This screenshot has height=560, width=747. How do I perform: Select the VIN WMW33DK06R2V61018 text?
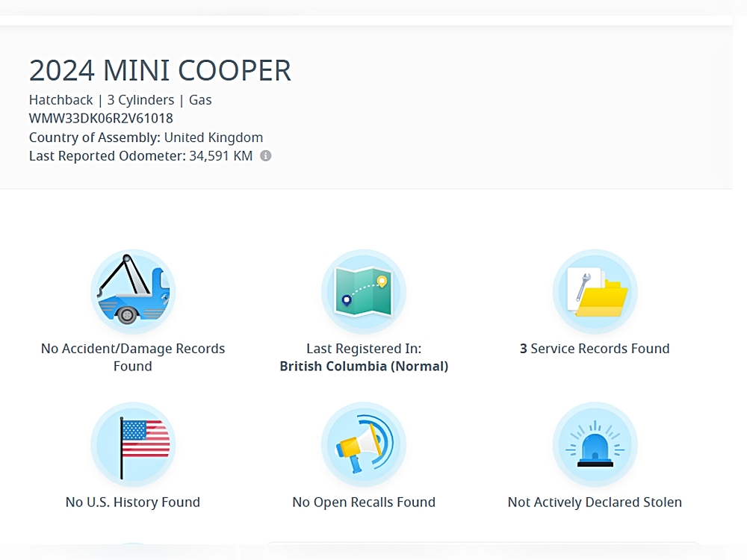(101, 118)
